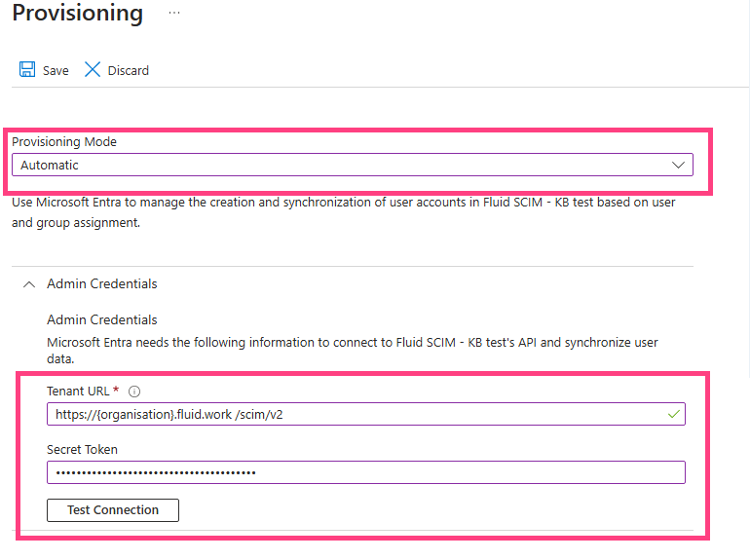Click the Discard label in toolbar
The height and width of the screenshot is (560, 750).
pyautogui.click(x=129, y=71)
